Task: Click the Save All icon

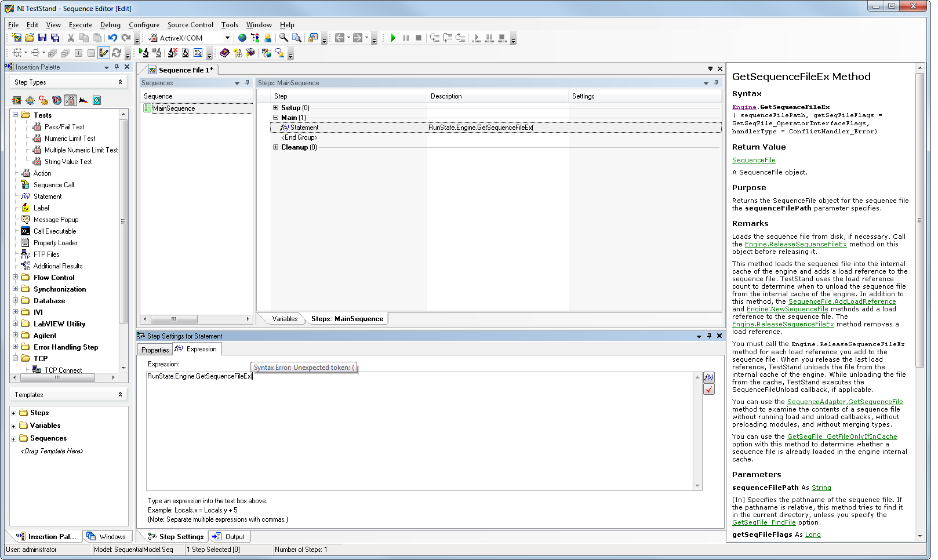Action: [55, 38]
